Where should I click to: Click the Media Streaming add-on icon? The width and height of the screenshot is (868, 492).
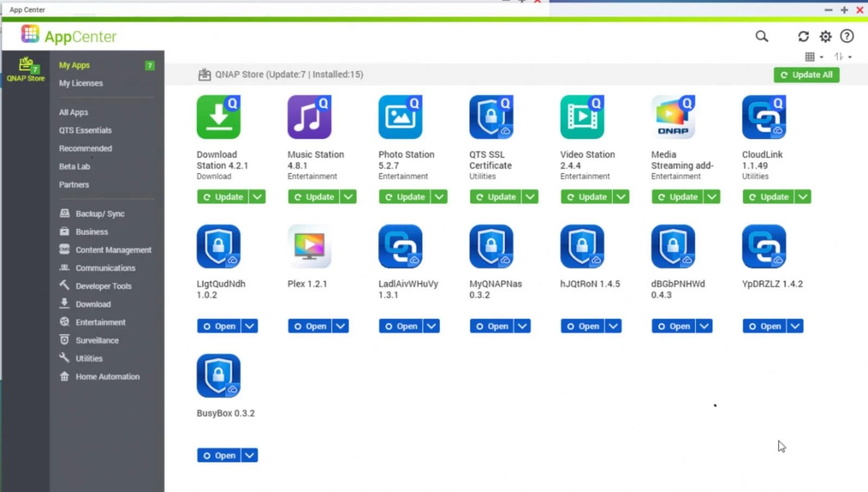[673, 117]
